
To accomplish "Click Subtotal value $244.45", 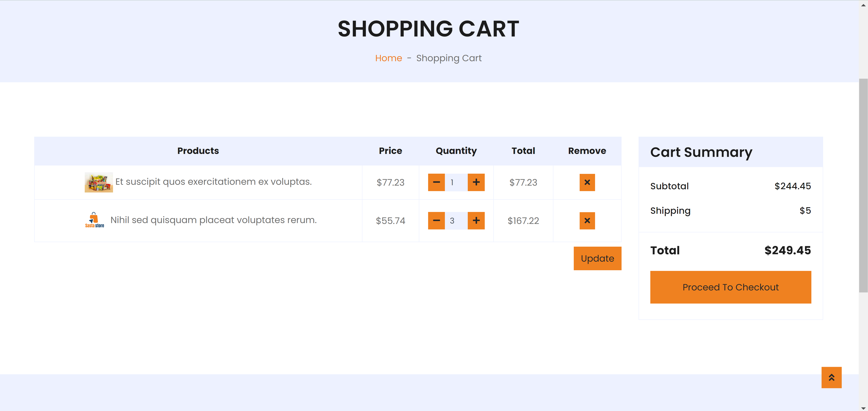I will point(793,186).
